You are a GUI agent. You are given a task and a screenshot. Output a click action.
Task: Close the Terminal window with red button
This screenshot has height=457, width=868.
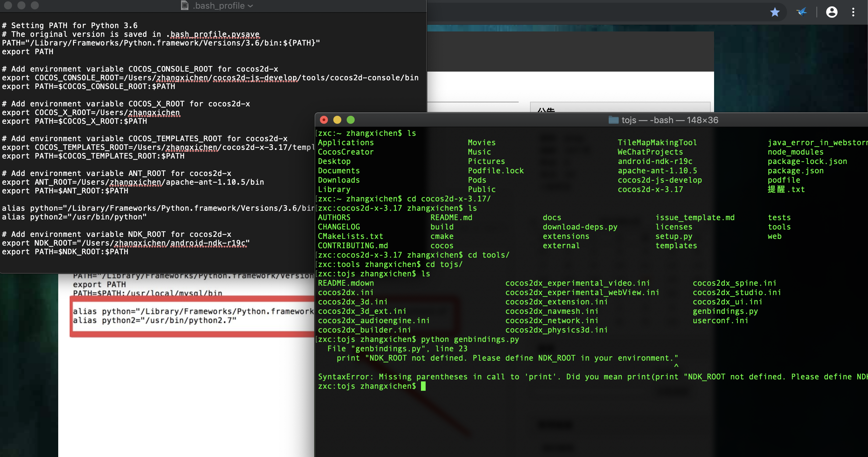(x=324, y=120)
